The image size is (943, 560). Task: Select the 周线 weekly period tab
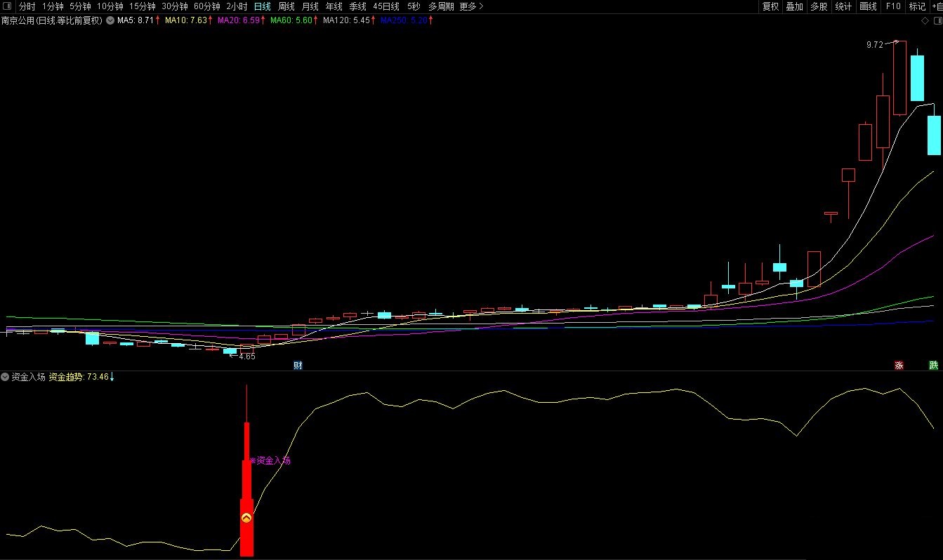286,6
